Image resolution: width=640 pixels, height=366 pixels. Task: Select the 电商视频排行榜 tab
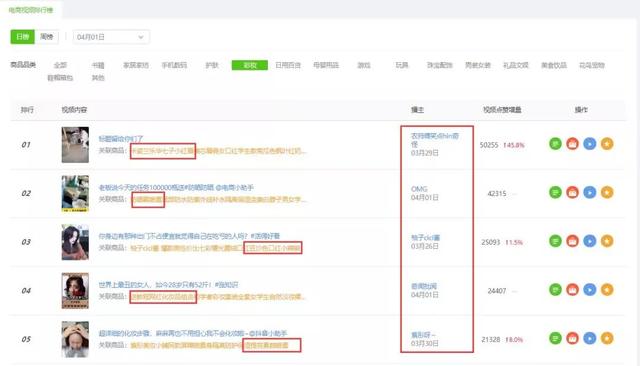pyautogui.click(x=31, y=10)
